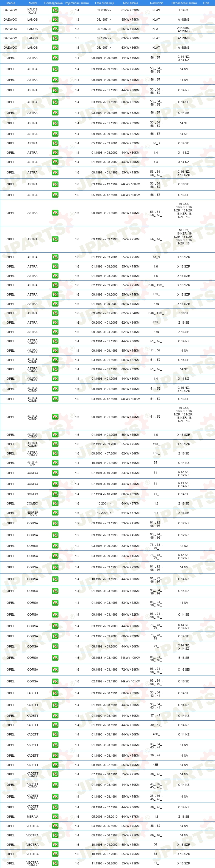Click the MERIVA model cell

[x=32, y=817]
